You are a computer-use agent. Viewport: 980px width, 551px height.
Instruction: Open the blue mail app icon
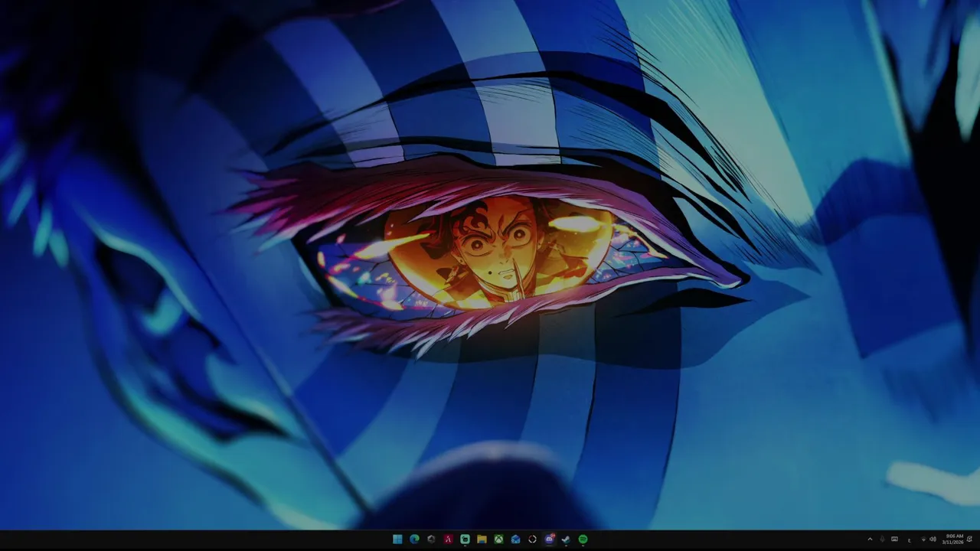click(x=515, y=539)
